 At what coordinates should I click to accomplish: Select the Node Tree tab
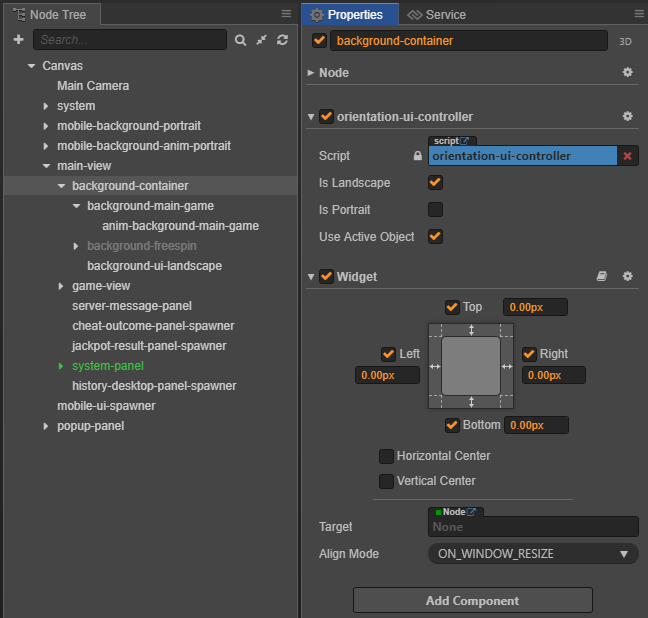tap(52, 14)
